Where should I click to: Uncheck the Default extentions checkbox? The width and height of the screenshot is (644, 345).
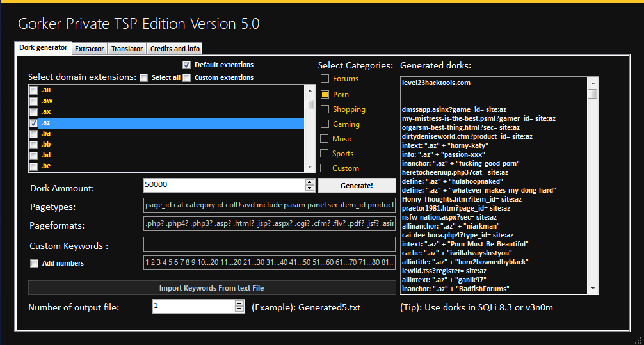pos(186,65)
